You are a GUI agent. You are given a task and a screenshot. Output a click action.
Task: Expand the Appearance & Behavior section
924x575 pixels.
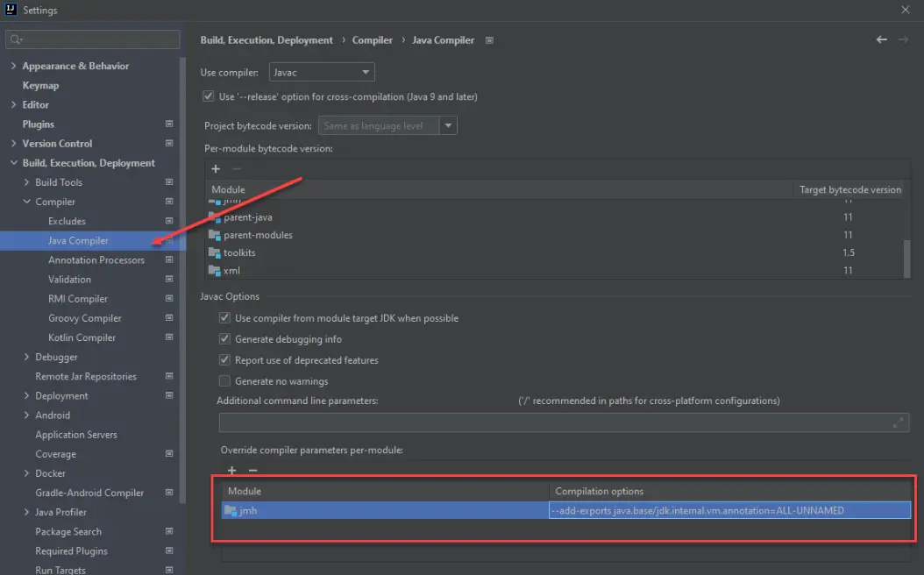pos(13,66)
